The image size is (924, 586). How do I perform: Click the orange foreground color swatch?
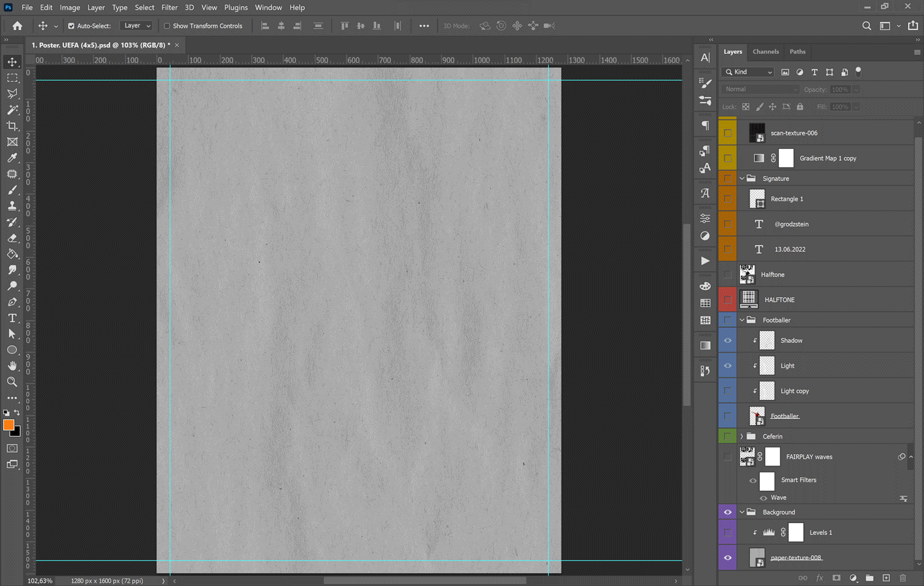coord(8,425)
